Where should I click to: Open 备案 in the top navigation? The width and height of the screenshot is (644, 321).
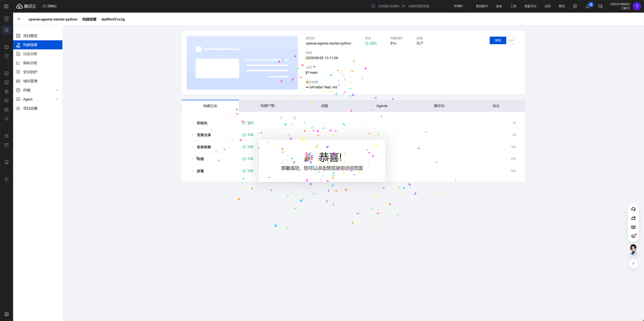[499, 6]
